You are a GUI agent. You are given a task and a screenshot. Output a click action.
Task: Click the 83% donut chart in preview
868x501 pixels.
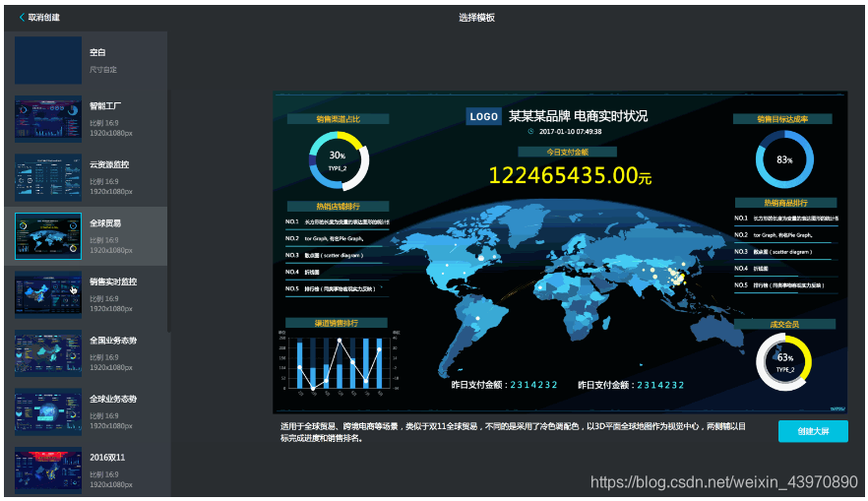point(784,159)
